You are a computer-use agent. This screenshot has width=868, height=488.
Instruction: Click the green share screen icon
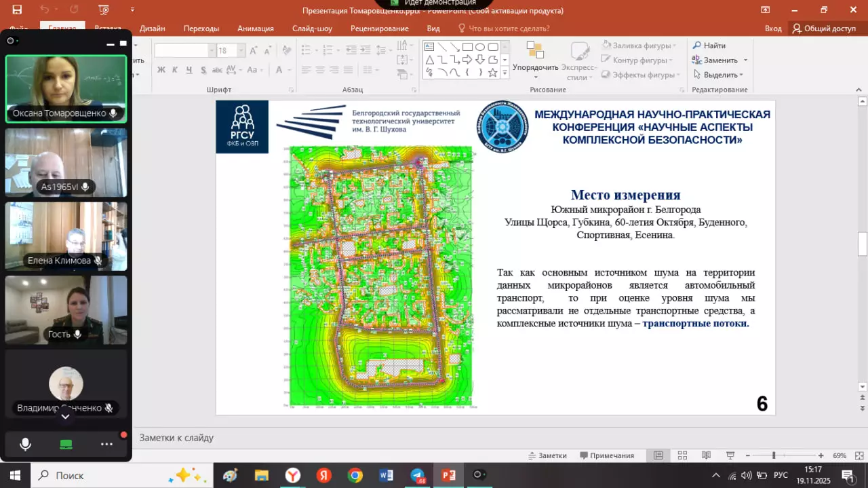pos(66,445)
